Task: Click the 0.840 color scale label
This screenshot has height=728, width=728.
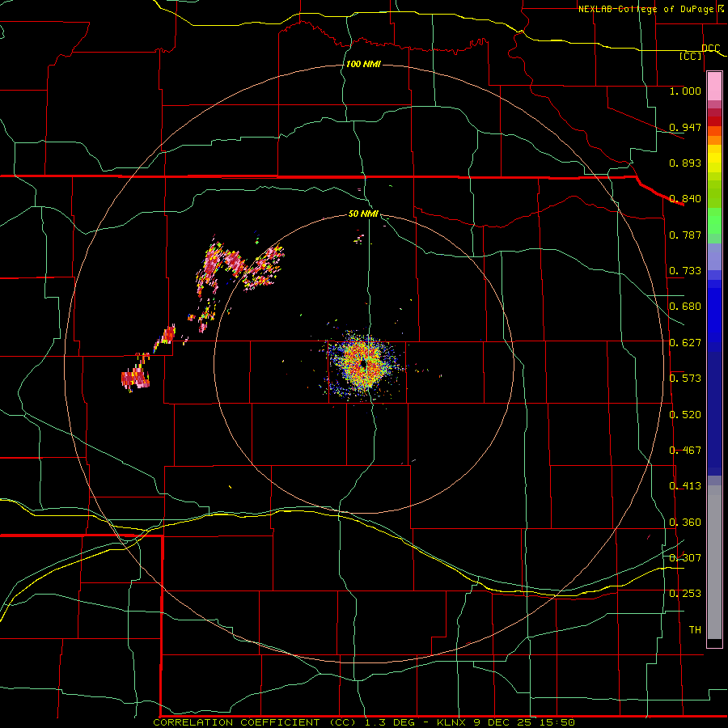Action: pos(685,199)
